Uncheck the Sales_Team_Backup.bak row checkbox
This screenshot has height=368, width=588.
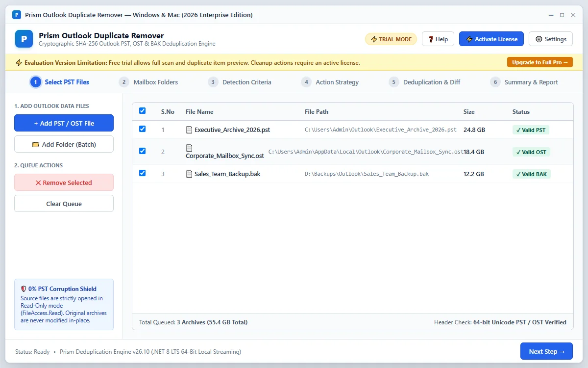click(x=142, y=173)
